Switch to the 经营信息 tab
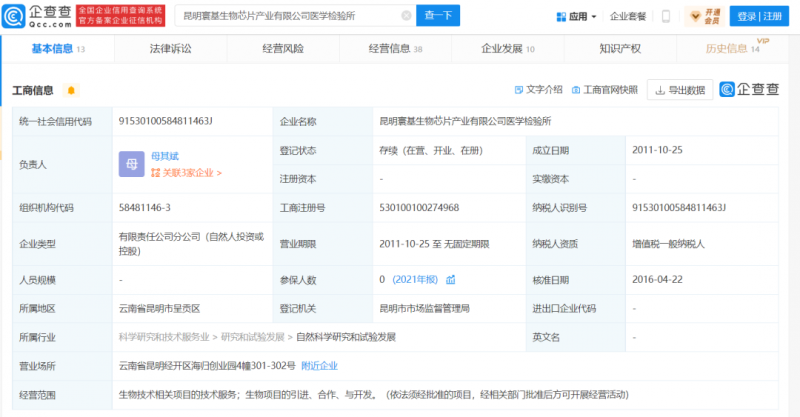Viewport: 800px width, 417px height. tap(395, 49)
